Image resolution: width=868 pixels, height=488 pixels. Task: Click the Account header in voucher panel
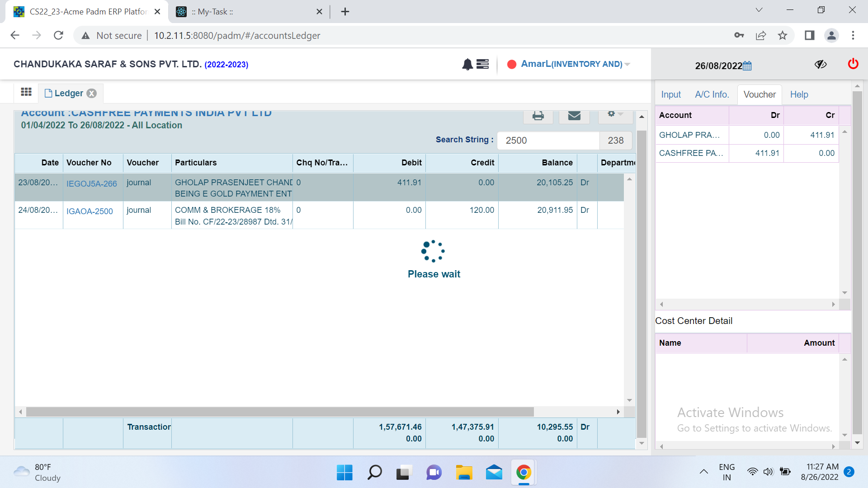692,115
